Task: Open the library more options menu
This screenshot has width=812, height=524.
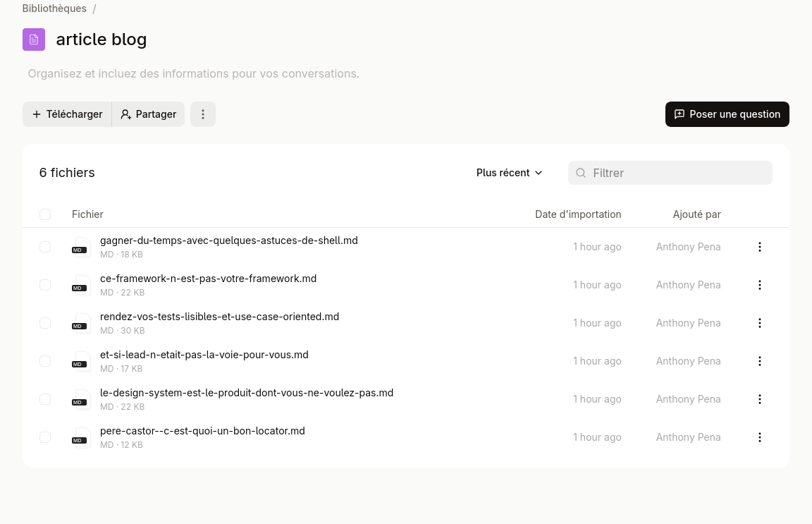Action: pyautogui.click(x=203, y=114)
